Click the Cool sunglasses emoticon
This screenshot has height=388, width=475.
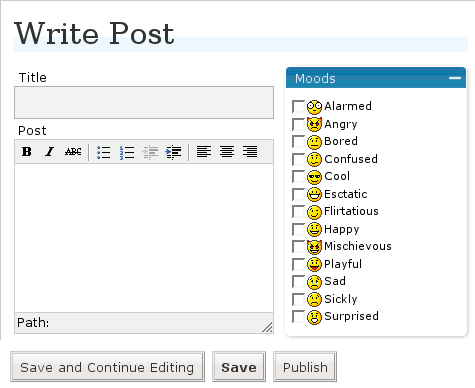coord(314,177)
